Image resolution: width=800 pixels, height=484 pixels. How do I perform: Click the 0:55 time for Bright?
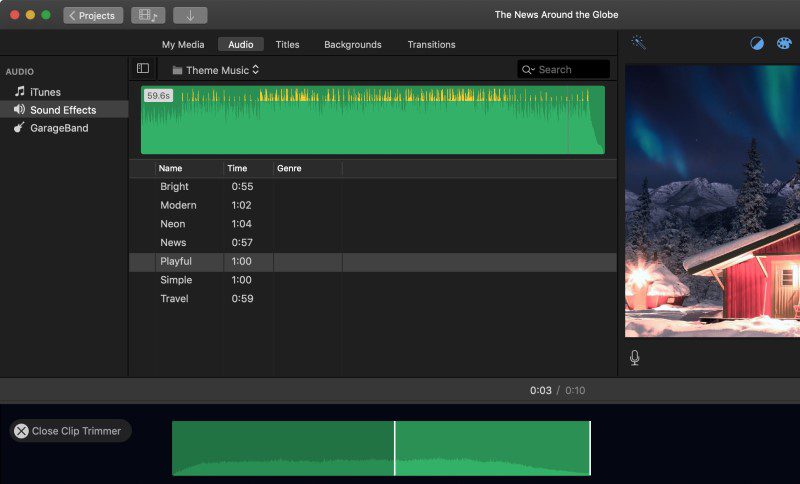tap(242, 187)
